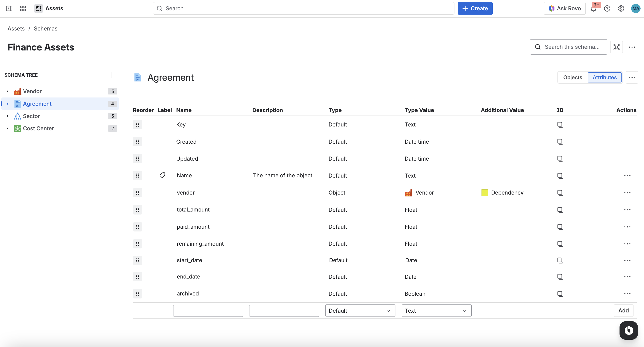The height and width of the screenshot is (347, 644).
Task: Open the Rovo chat floating button
Action: pos(629,330)
